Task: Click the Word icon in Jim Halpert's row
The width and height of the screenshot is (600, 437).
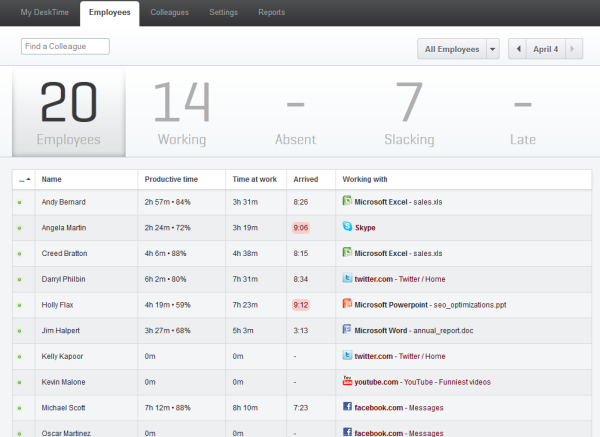Action: [x=347, y=329]
